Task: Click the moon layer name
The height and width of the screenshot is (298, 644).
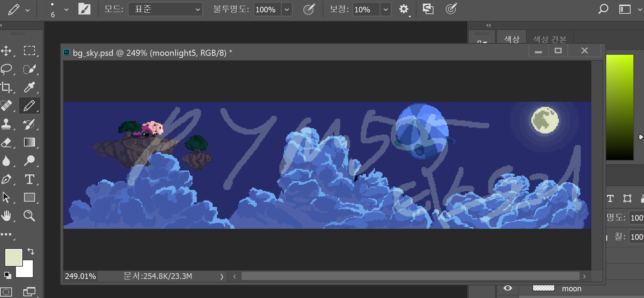Action: pyautogui.click(x=572, y=289)
